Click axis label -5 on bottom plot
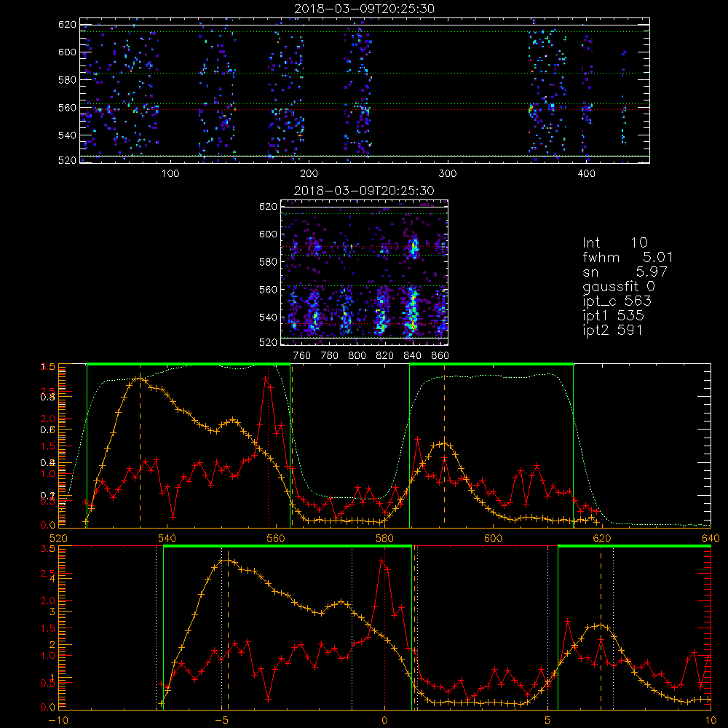The height and width of the screenshot is (728, 728). coord(221,721)
